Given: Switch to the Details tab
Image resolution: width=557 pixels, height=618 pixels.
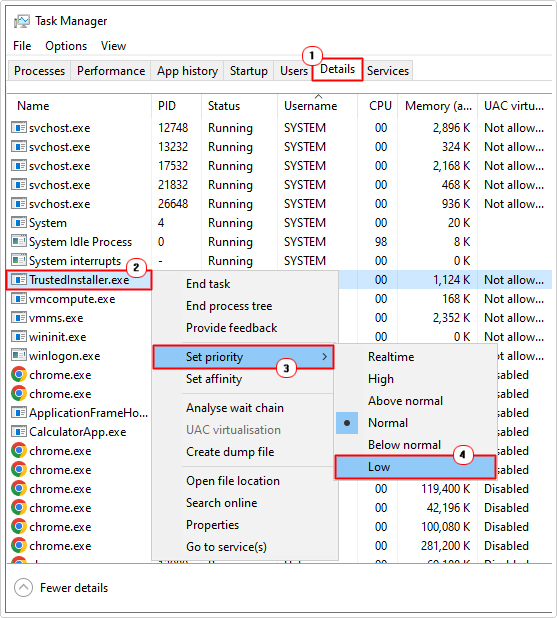Looking at the screenshot, I should pos(337,69).
